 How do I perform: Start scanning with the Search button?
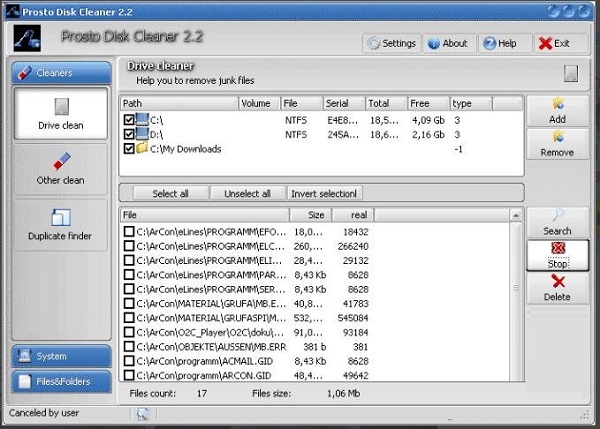pyautogui.click(x=558, y=222)
